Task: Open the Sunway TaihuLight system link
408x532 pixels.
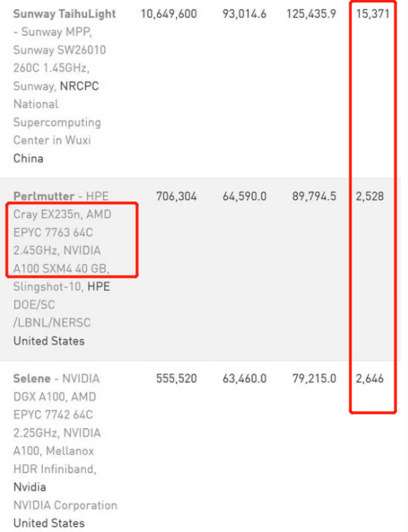Action: click(64, 14)
